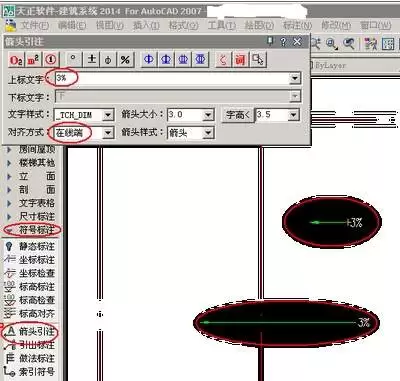Open the 窗口(W) menu
This screenshot has height=381, width=400.
[x=375, y=25]
